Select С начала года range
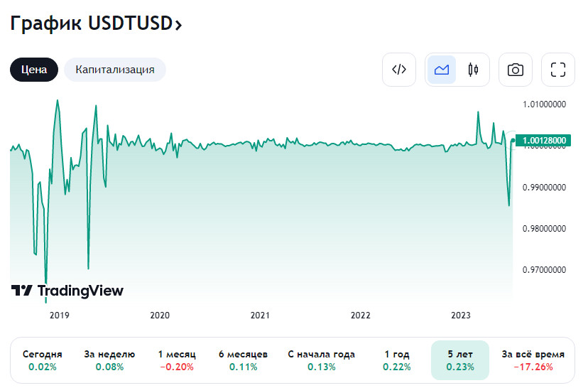 [x=321, y=360]
